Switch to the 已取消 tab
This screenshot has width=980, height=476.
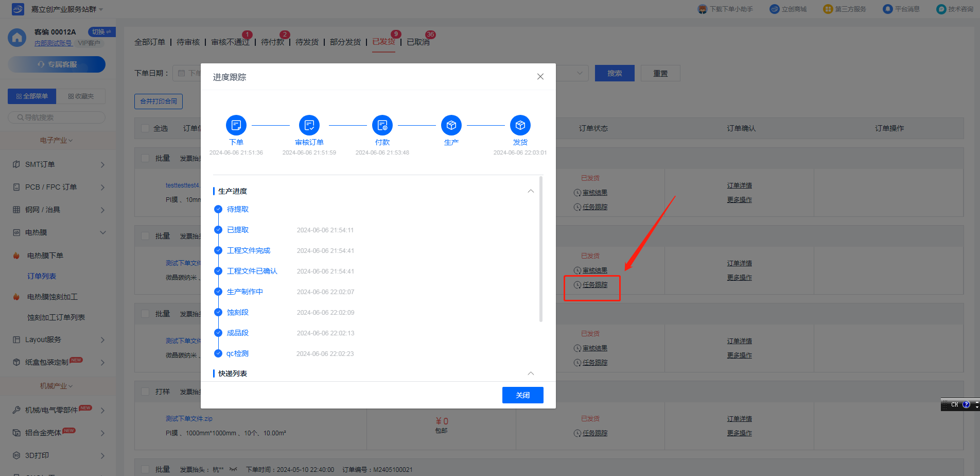click(x=418, y=42)
